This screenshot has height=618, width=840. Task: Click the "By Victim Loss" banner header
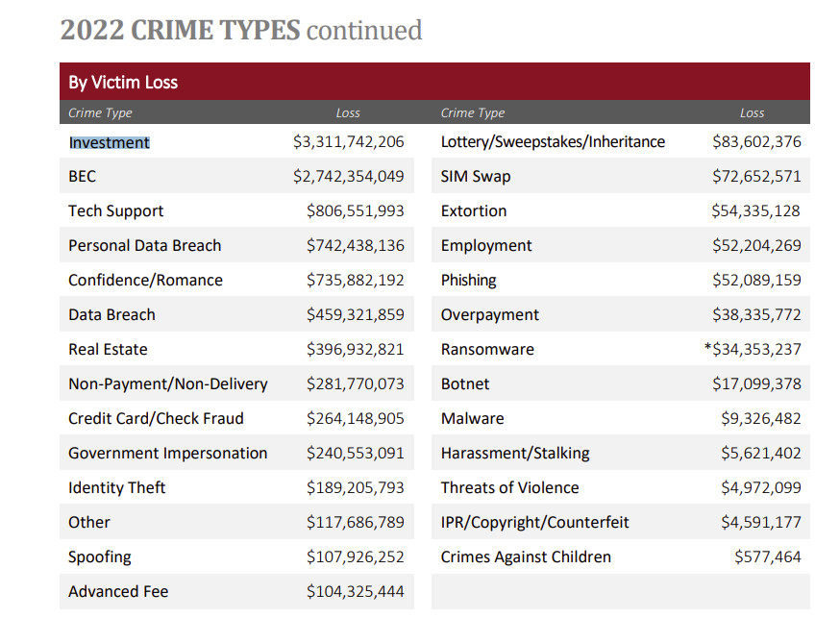(x=123, y=82)
